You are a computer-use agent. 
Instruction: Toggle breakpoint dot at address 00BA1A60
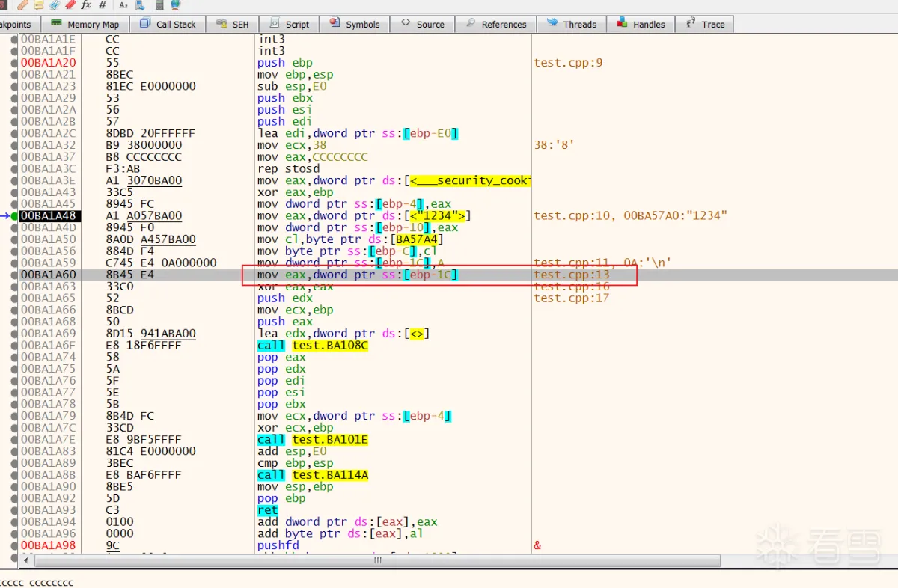14,275
